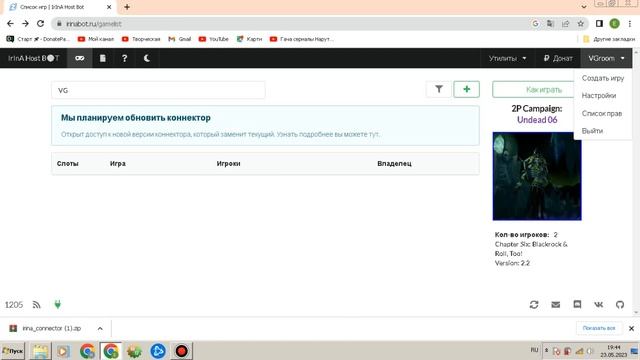
Task: Open the Undead 06 map link
Action: (537, 120)
